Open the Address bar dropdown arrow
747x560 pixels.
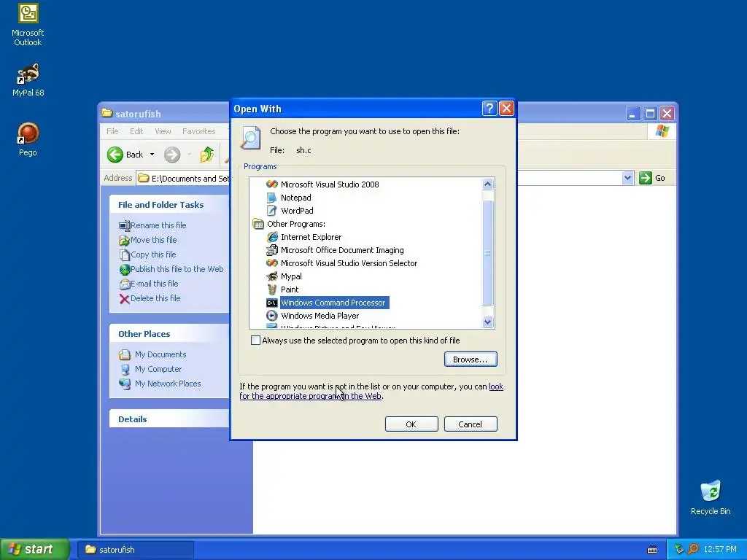[x=627, y=178]
